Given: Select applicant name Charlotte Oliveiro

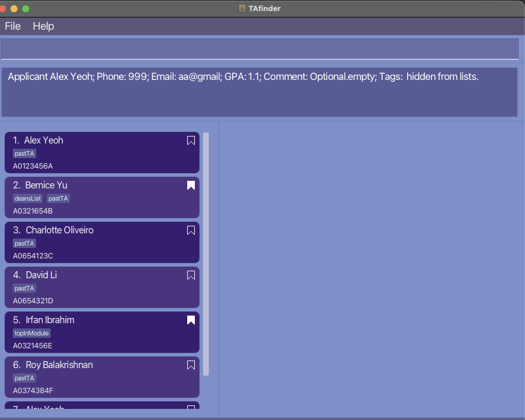Looking at the screenshot, I should click(60, 230).
